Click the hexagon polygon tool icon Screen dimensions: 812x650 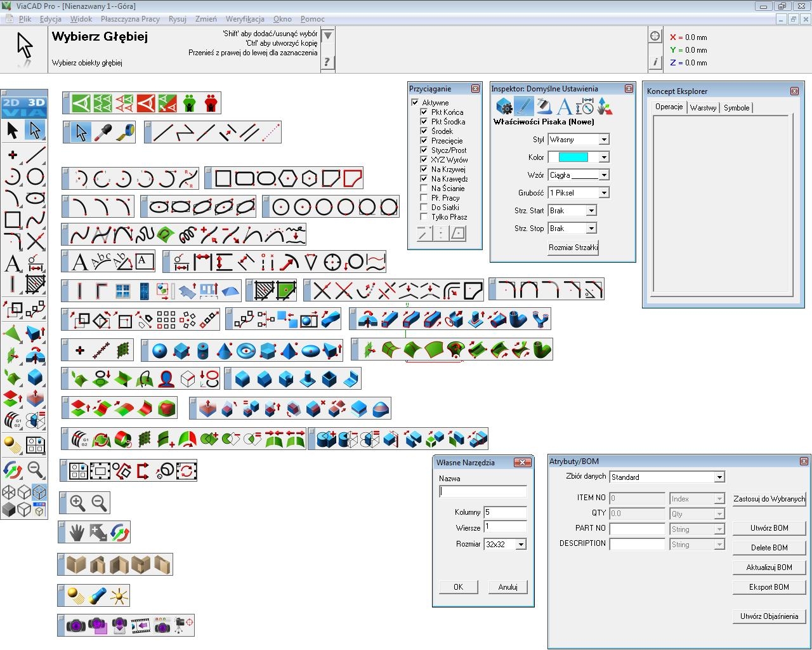point(287,178)
